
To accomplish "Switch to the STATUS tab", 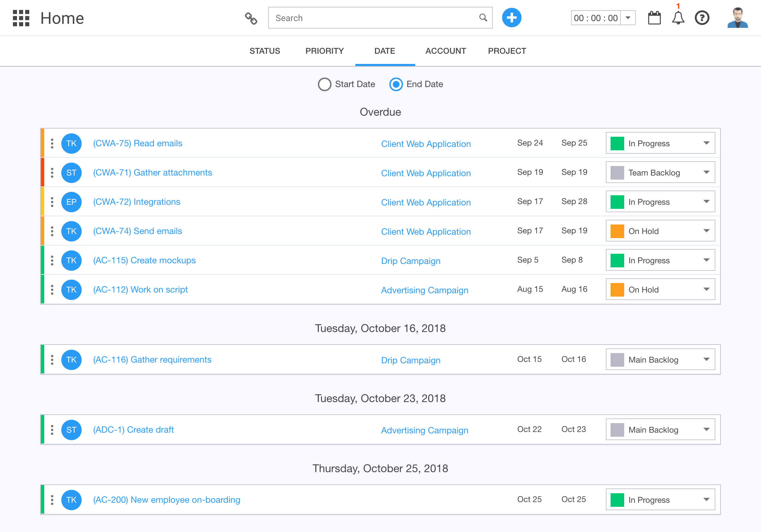I will pyautogui.click(x=264, y=51).
